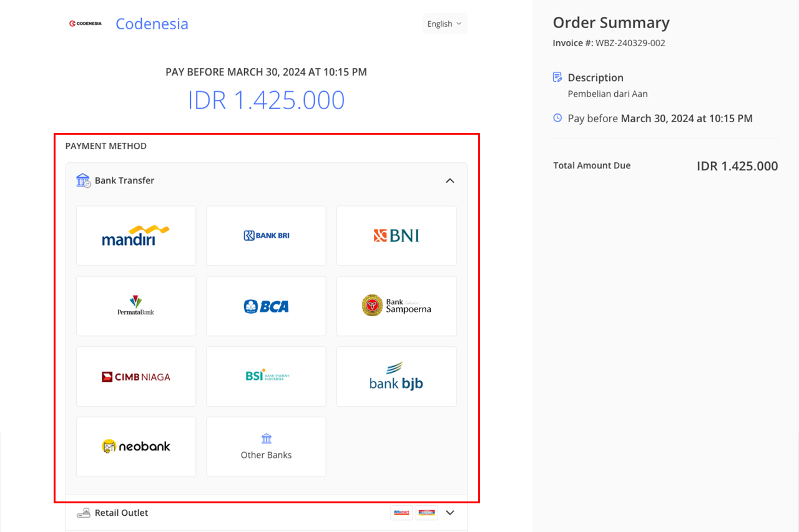Pick CIMB Niaga bank transfer
The width and height of the screenshot is (799, 532).
[136, 377]
